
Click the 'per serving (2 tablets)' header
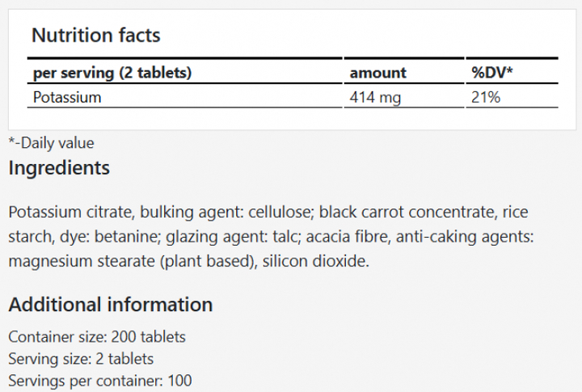112,73
